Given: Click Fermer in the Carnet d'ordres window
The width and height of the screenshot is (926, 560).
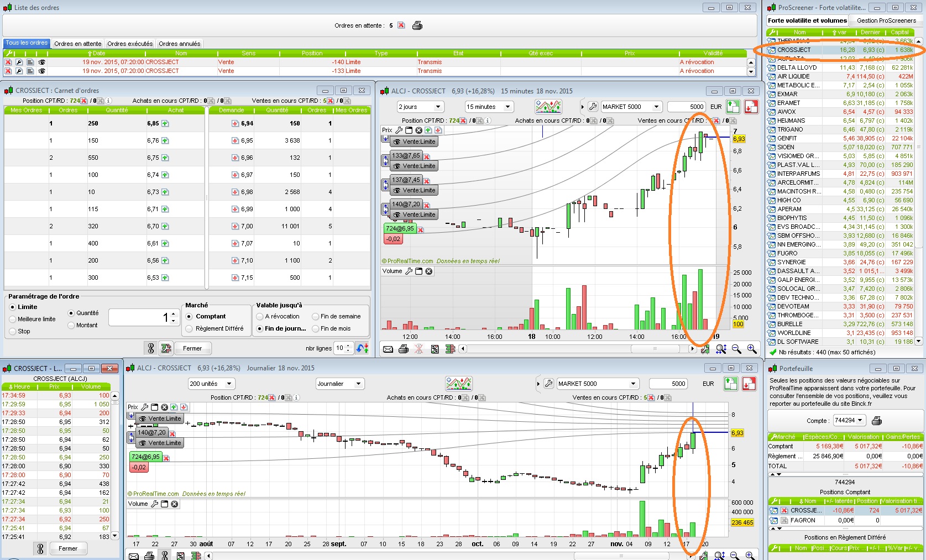Looking at the screenshot, I should 192,348.
